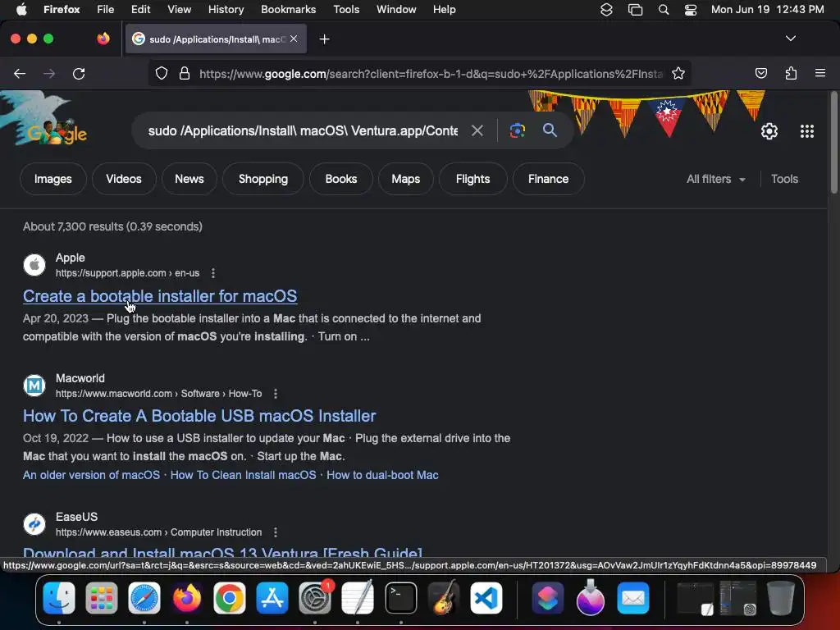The image size is (840, 630).
Task: Filter results by Maps
Action: [405, 179]
